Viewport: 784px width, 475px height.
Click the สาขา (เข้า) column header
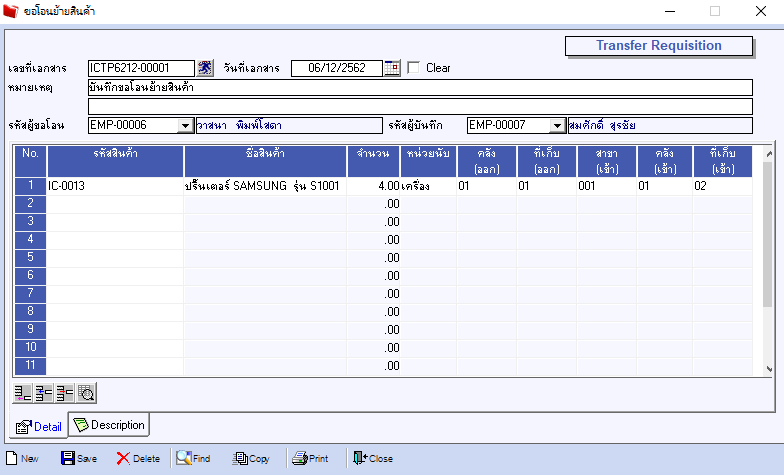click(606, 161)
